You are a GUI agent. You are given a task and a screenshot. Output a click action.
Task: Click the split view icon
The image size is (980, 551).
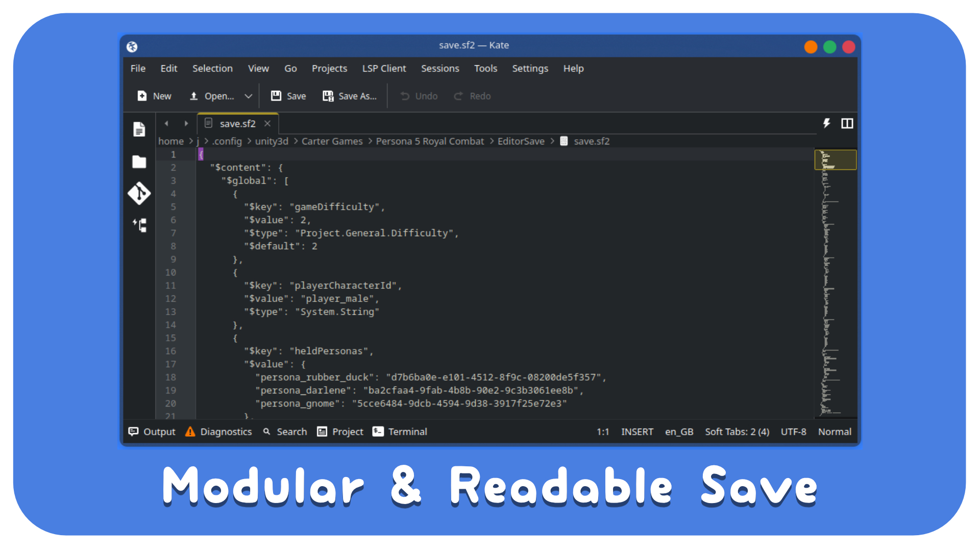[x=847, y=123]
